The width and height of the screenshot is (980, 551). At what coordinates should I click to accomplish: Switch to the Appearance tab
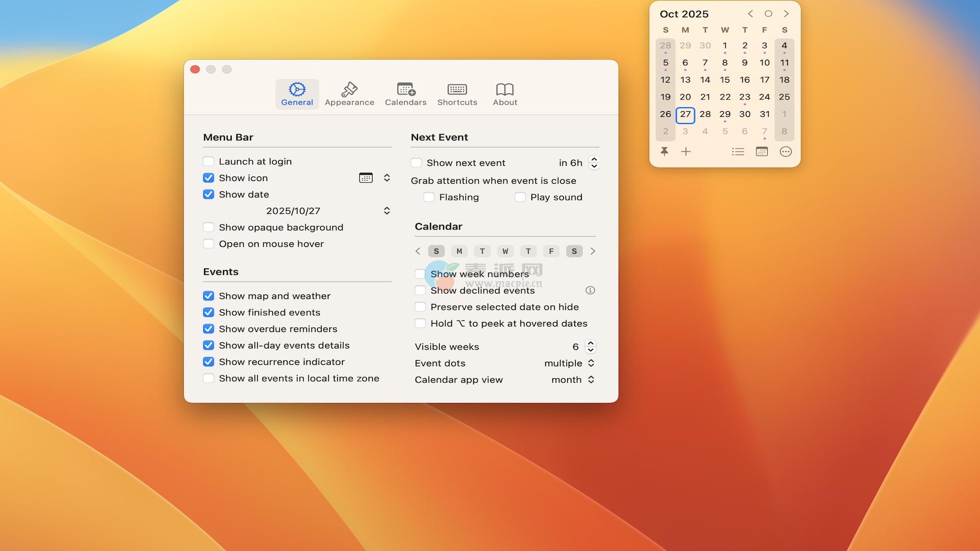point(349,94)
